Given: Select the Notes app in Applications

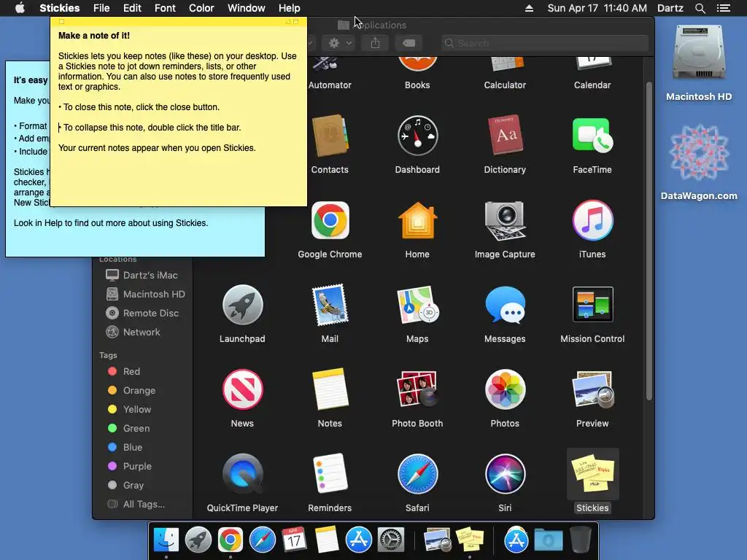Looking at the screenshot, I should coord(330,389).
